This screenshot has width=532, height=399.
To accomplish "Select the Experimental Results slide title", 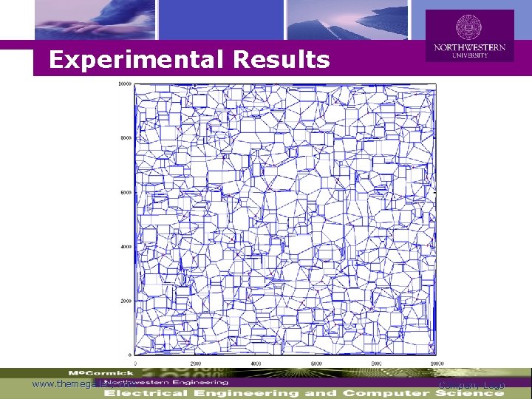I will (189, 59).
